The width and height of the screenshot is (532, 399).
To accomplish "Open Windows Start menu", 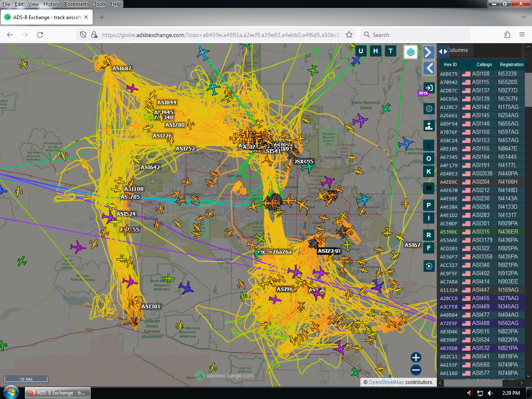I will click(x=11, y=393).
